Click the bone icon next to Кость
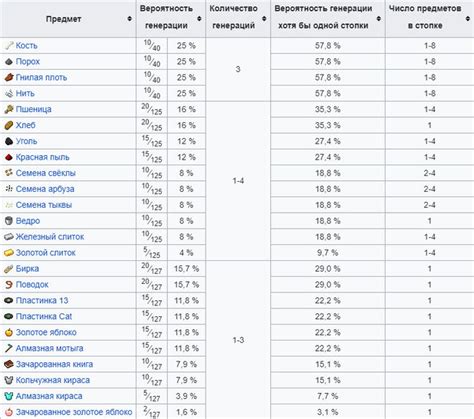474x419 pixels. pyautogui.click(x=9, y=45)
